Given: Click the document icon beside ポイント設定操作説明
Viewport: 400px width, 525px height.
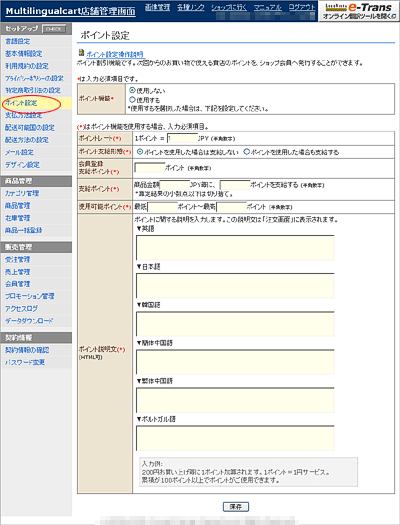Looking at the screenshot, I should pos(81,53).
